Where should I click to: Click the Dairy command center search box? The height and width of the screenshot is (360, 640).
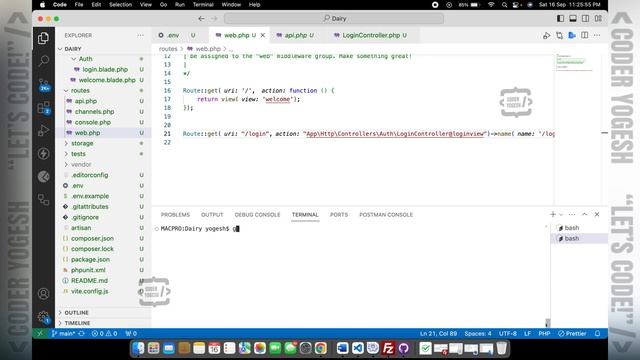334,18
